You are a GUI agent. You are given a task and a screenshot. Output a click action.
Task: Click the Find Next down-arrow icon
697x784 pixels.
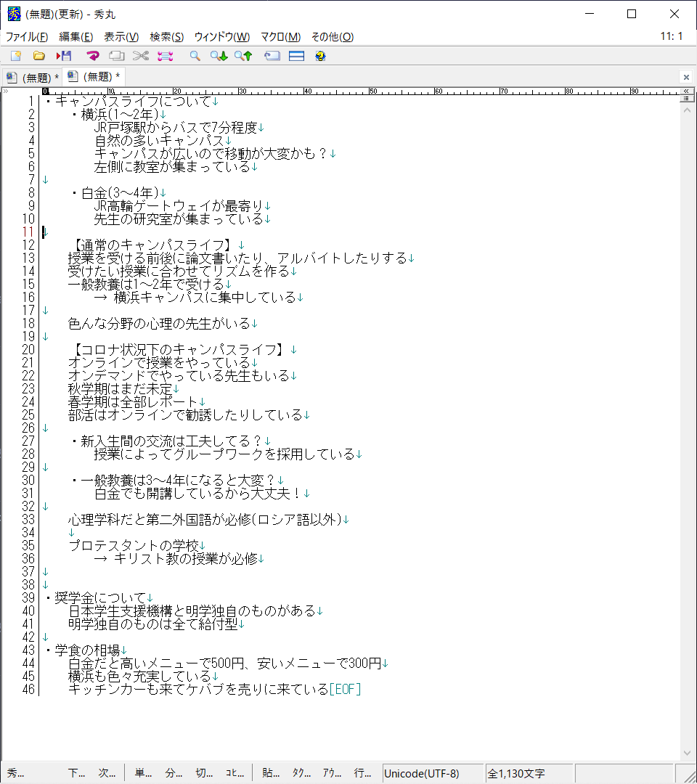click(219, 56)
